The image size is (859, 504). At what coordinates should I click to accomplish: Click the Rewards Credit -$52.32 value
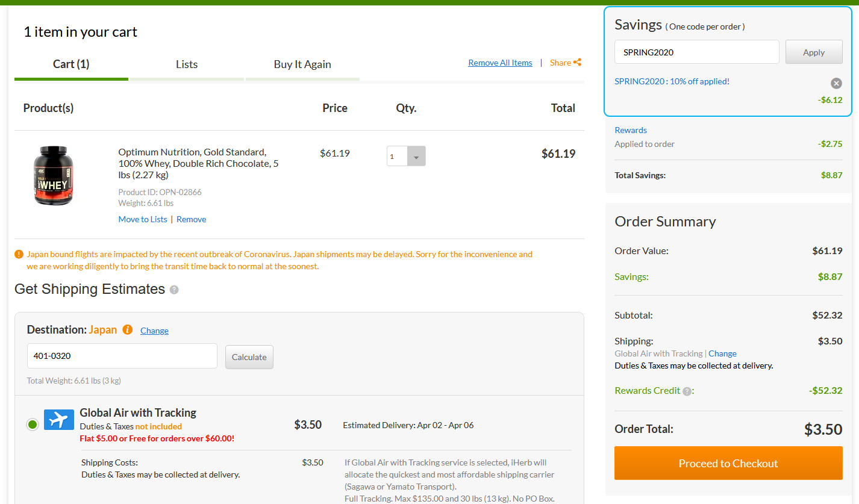(825, 391)
